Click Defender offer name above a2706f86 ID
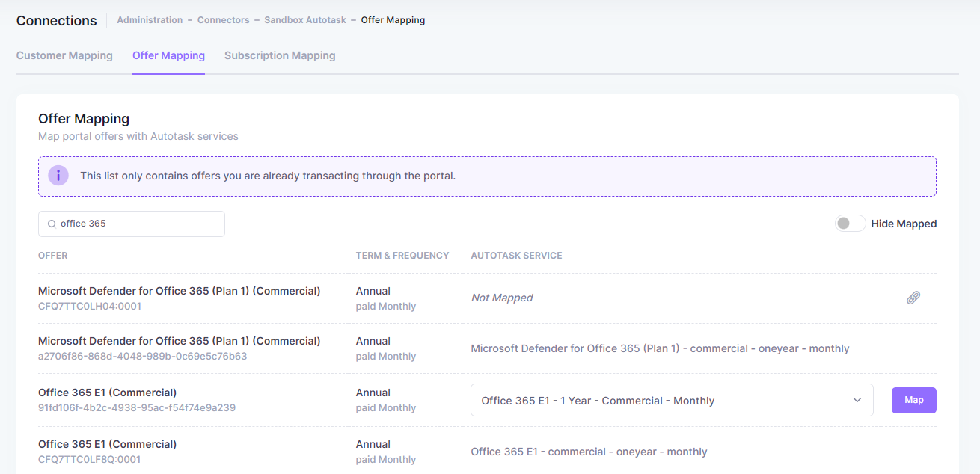 (x=180, y=341)
